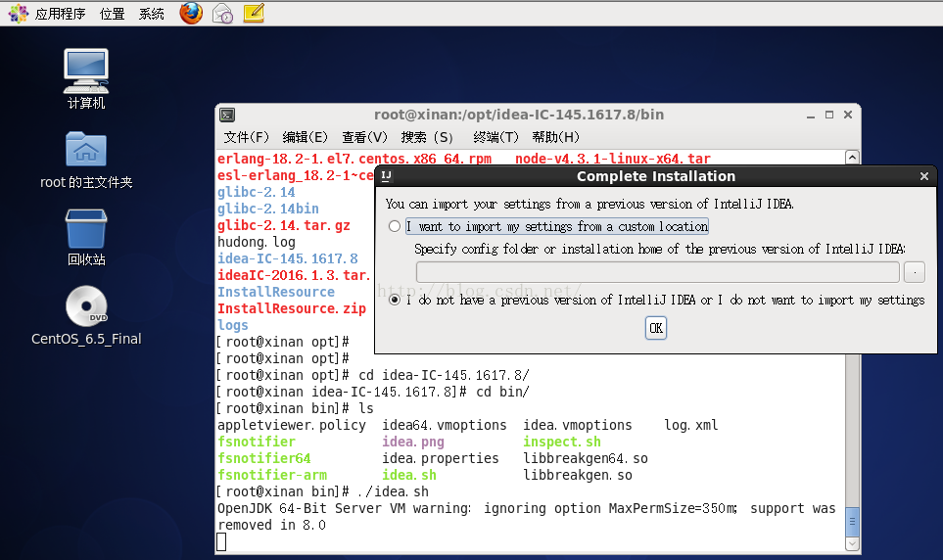
Task: Click the config folder path input field
Action: click(x=658, y=272)
